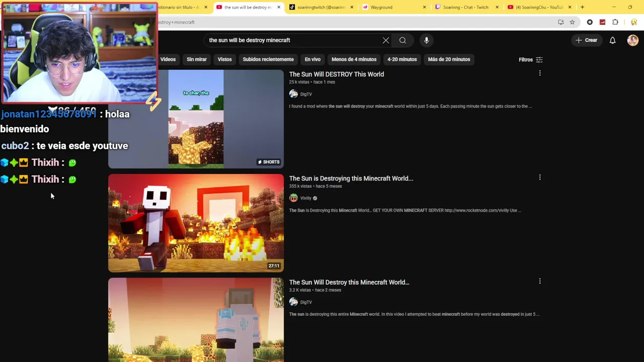644x362 pixels.
Task: Click the first description snippet of DigTV result
Action: click(x=410, y=106)
